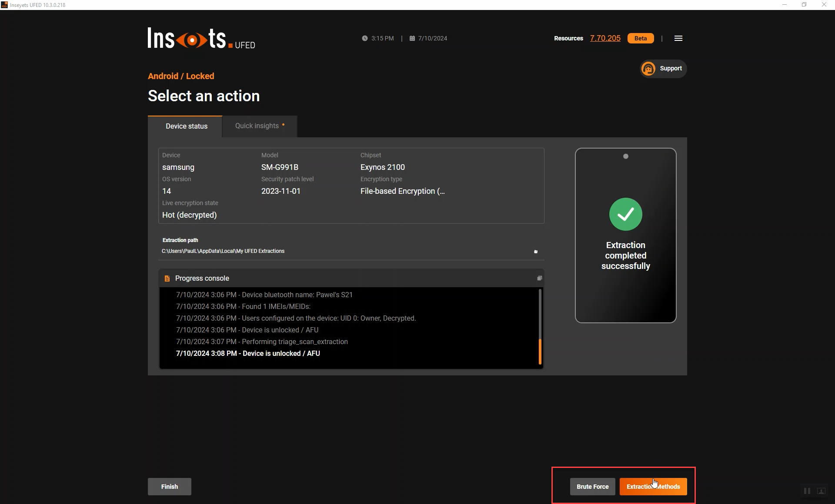Click the Progress console document icon

click(x=167, y=279)
